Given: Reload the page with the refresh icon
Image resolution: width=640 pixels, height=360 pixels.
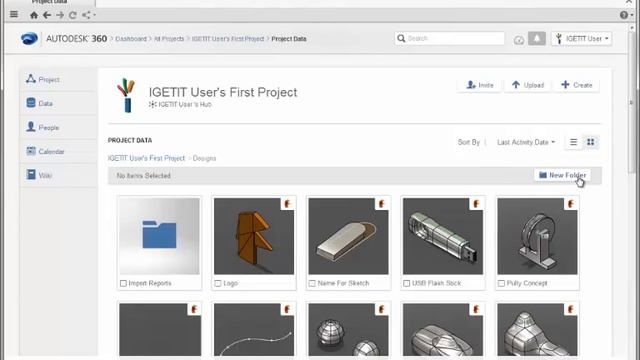Looking at the screenshot, I should (73, 15).
